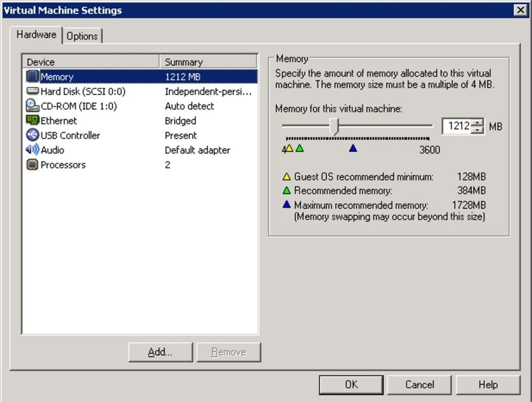Click the CD-ROM disc icon
Image resolution: width=532 pixels, height=402 pixels.
pyautogui.click(x=33, y=106)
